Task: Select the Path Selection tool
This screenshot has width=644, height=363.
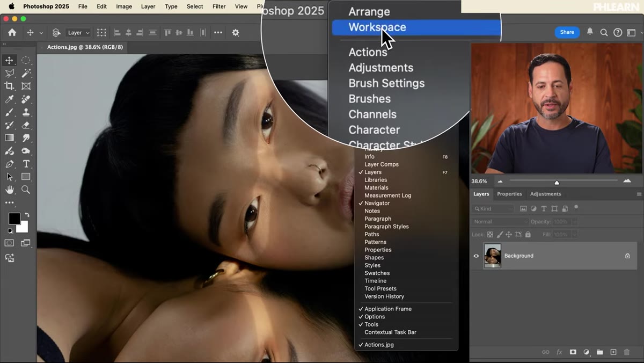Action: tap(9, 177)
